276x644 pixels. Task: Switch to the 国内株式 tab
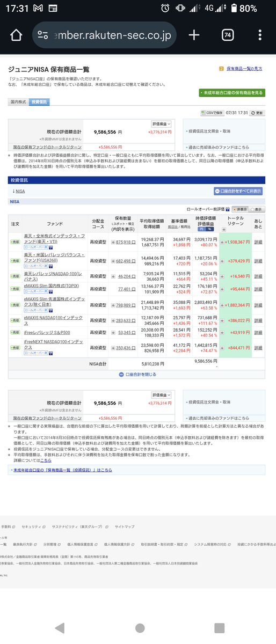19,101
